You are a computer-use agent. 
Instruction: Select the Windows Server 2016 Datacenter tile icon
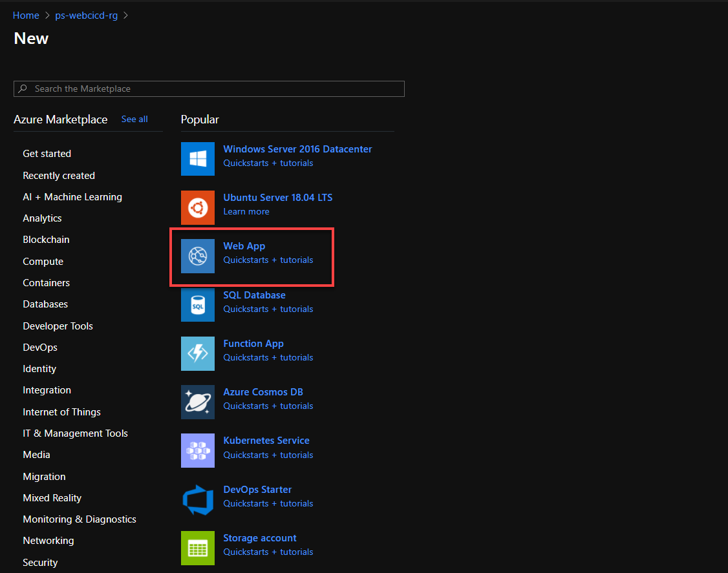(197, 158)
